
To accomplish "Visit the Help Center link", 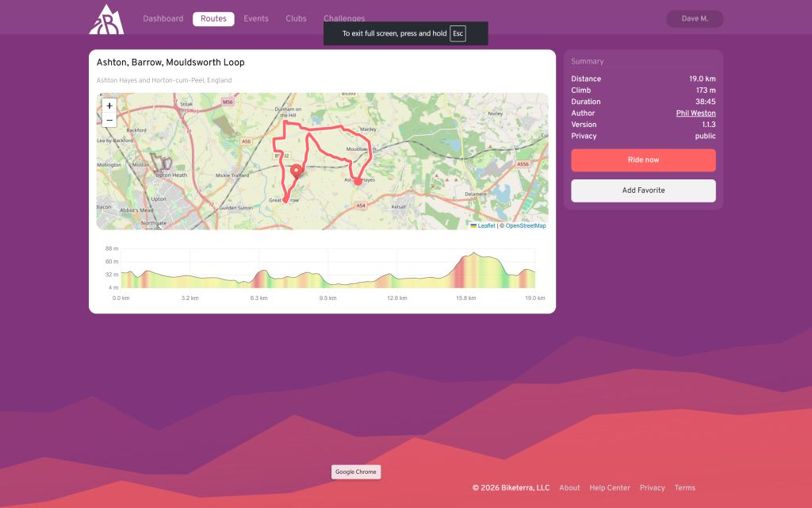I will [610, 488].
